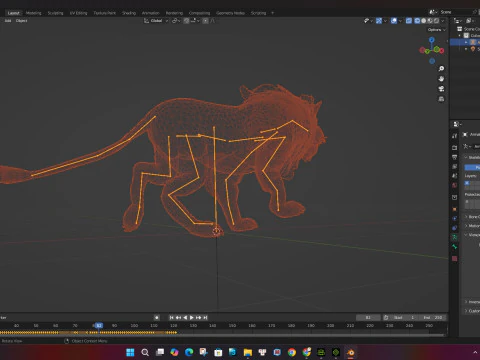Open the Output properties tab
Viewport: 480px width, 360px height.
[455, 157]
